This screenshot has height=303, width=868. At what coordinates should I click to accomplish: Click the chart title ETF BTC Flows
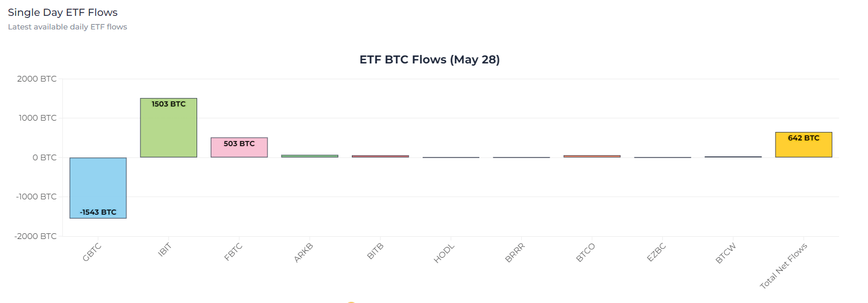click(429, 59)
